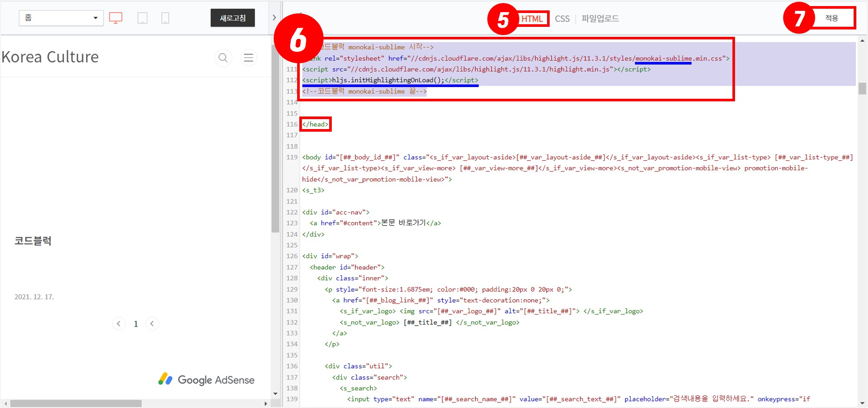Screen dimensions: 868x408
Task: Click the <s_search> line
Action: click(358, 388)
